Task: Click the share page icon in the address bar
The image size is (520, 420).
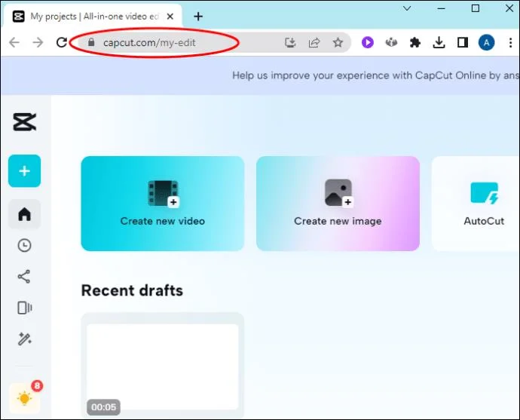Action: (314, 42)
